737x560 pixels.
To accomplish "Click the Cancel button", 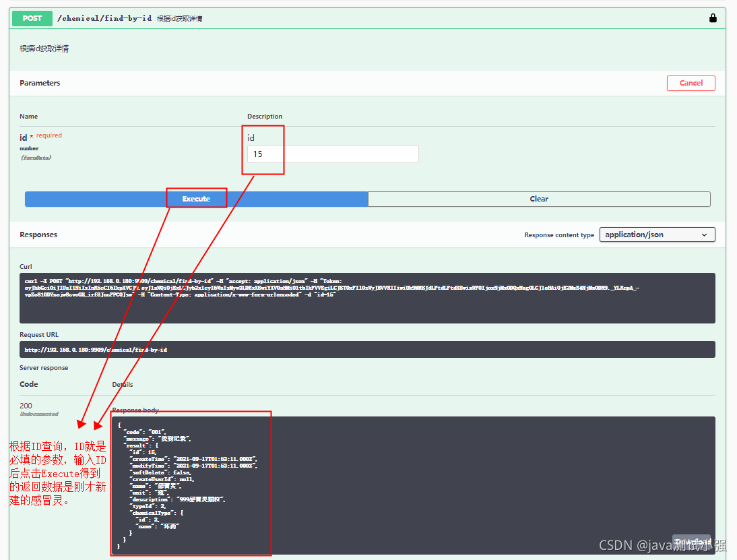I will pyautogui.click(x=691, y=83).
